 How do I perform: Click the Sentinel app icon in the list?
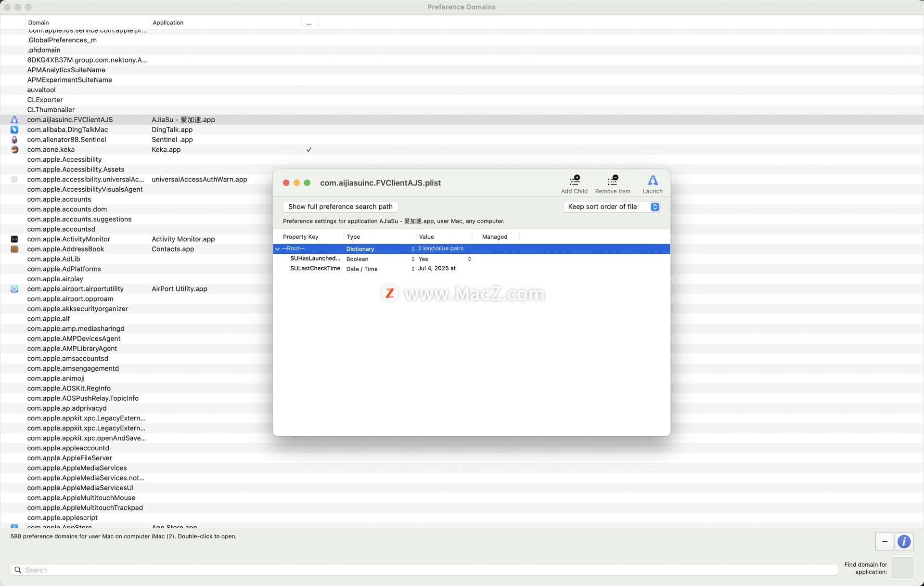coord(14,140)
